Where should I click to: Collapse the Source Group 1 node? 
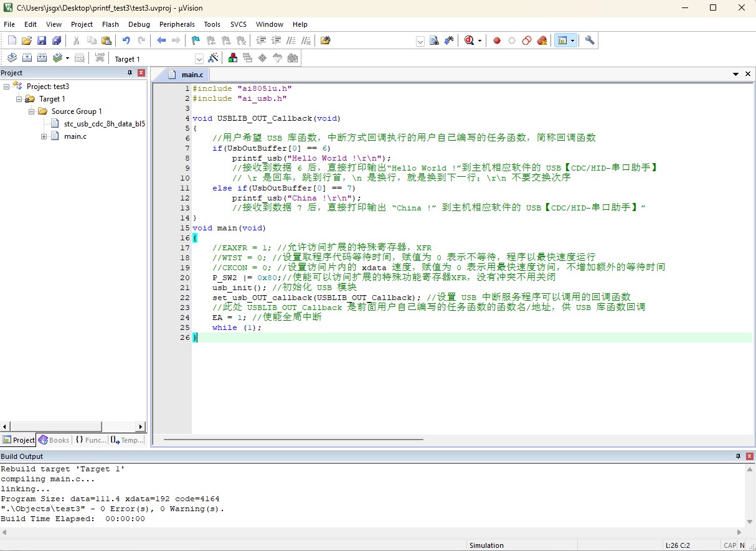click(x=32, y=111)
